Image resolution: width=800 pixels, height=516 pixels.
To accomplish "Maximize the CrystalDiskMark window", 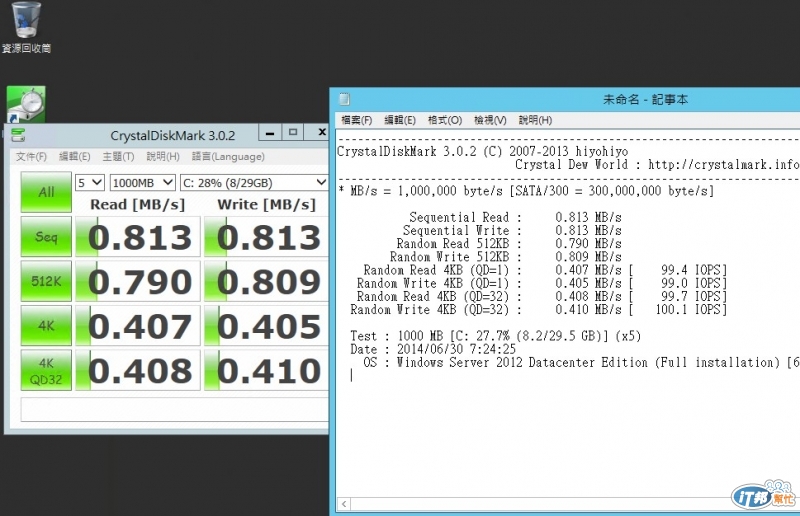I will tap(293, 133).
